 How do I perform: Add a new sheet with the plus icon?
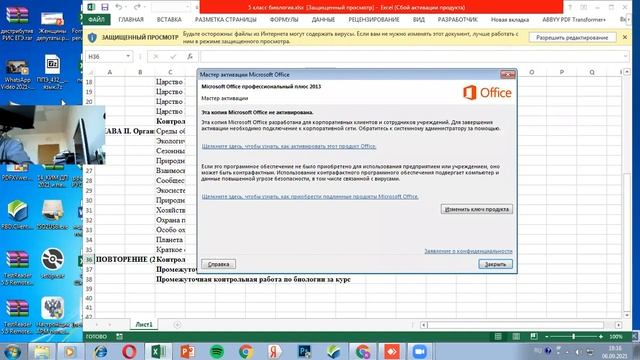tap(177, 324)
